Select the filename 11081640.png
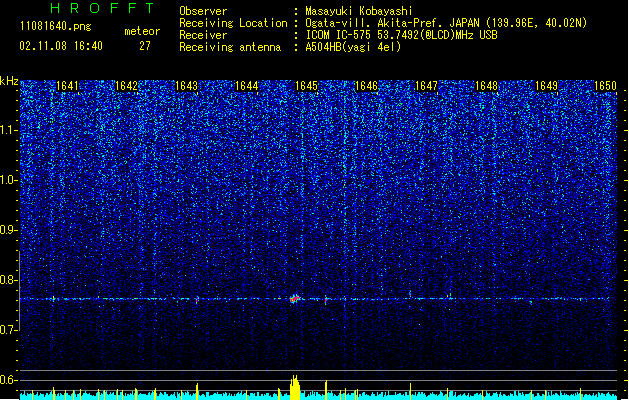Image resolution: width=629 pixels, height=400 pixels. point(56,26)
